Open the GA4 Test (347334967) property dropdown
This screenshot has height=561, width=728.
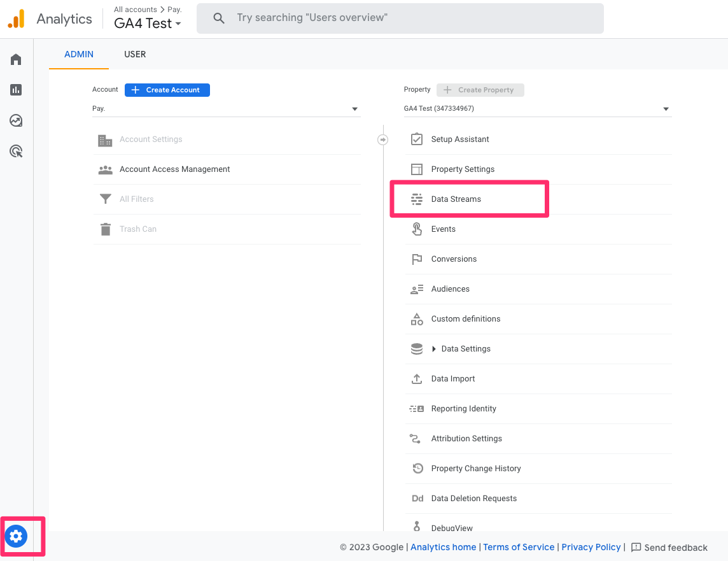point(538,109)
